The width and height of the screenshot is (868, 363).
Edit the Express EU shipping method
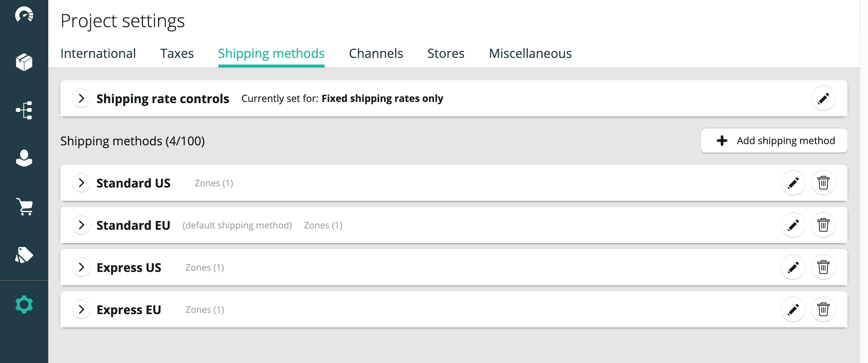[x=793, y=309]
